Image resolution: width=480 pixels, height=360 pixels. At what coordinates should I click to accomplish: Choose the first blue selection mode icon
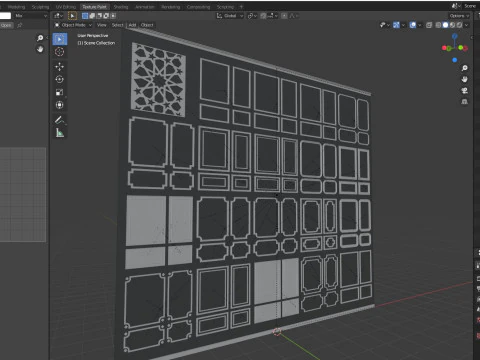[x=85, y=16]
